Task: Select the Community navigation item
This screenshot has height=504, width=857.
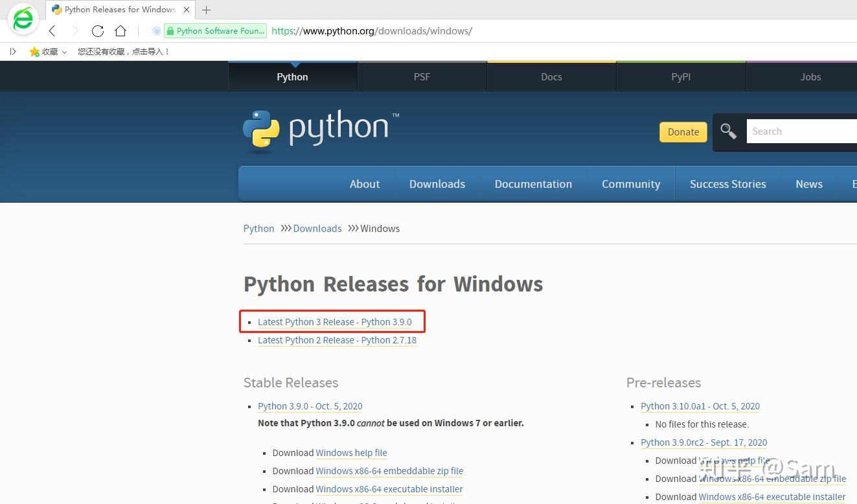Action: [x=630, y=184]
